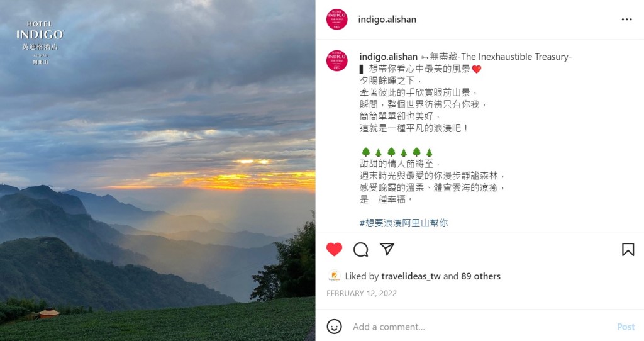The image size is (644, 341).
Task: Open hashtag #想要浪漫阿里山幫你
Action: [x=404, y=223]
